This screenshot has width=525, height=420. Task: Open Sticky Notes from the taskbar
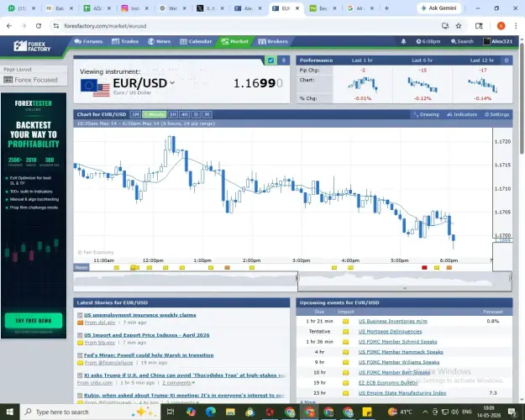pos(367,412)
